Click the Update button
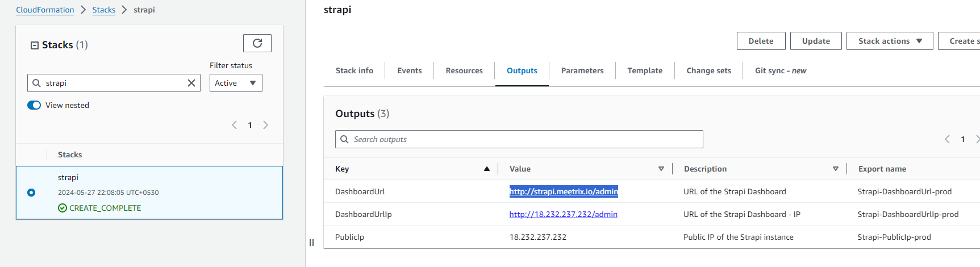Screen dimensions: 980x267 (x=816, y=41)
